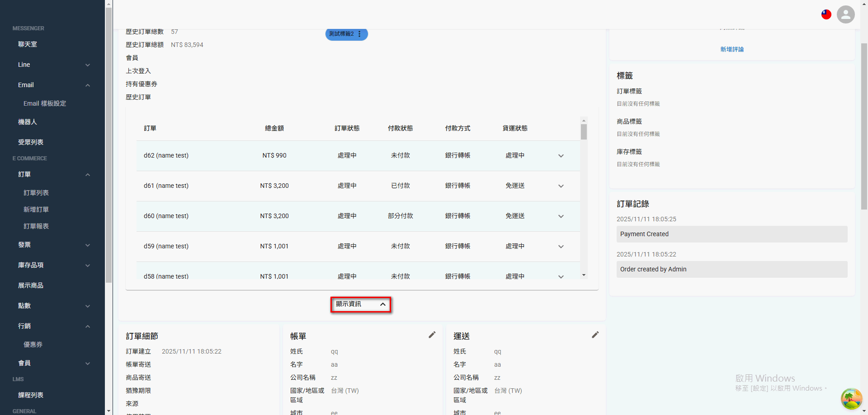Open 課程列表 page
The width and height of the screenshot is (868, 415).
pos(31,395)
